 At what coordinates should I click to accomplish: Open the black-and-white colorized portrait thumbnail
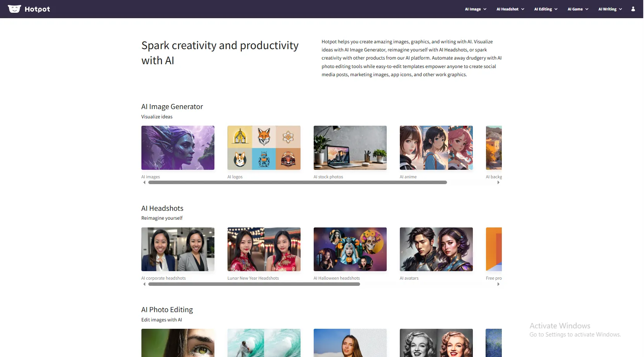click(436, 343)
